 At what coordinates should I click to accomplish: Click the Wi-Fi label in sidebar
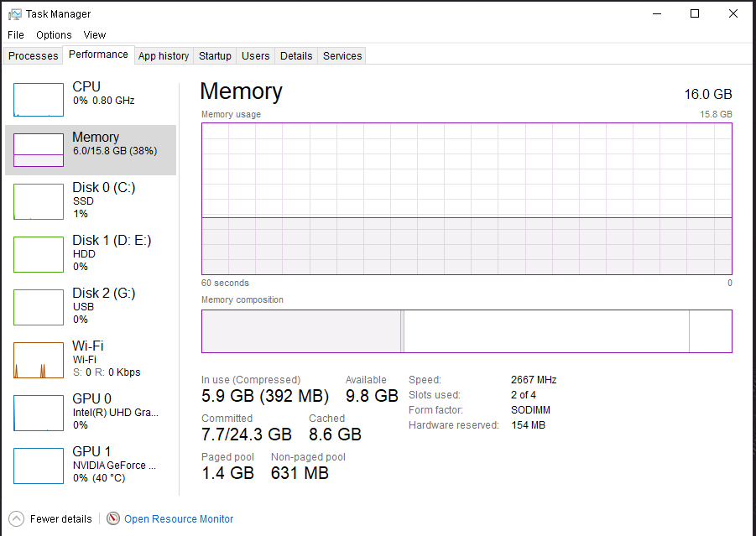tap(88, 346)
